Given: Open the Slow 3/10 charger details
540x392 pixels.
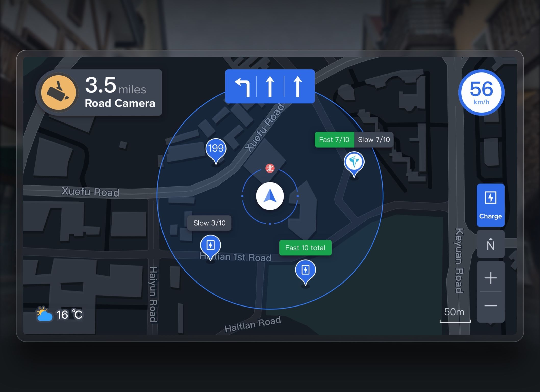Looking at the screenshot, I should [209, 223].
